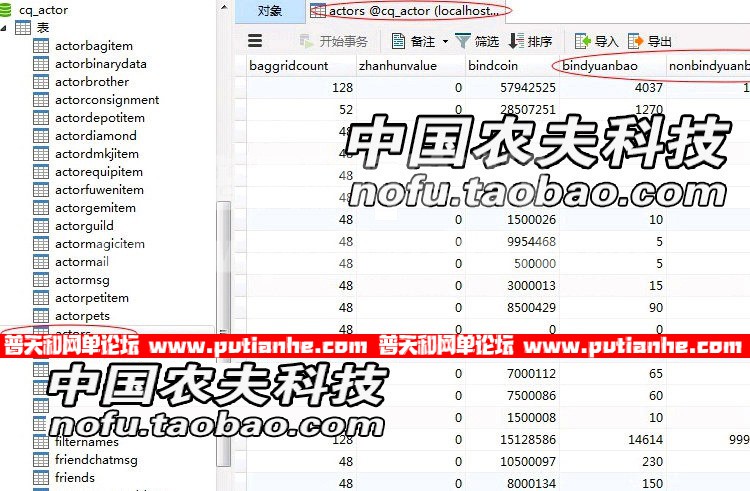
Task: Select bindyuanbao cell 230
Action: click(613, 462)
